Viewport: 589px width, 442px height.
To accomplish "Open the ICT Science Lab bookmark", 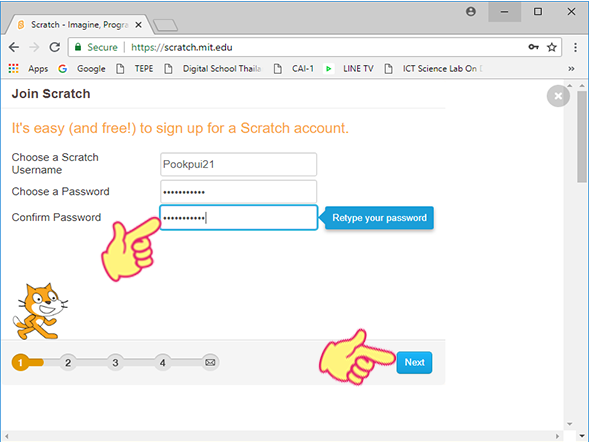I will [x=433, y=68].
